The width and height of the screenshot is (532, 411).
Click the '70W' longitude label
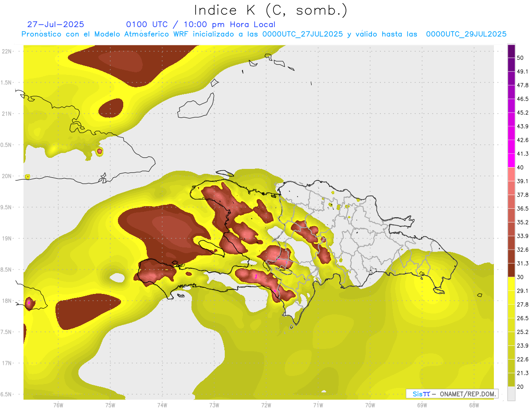[x=370, y=404]
